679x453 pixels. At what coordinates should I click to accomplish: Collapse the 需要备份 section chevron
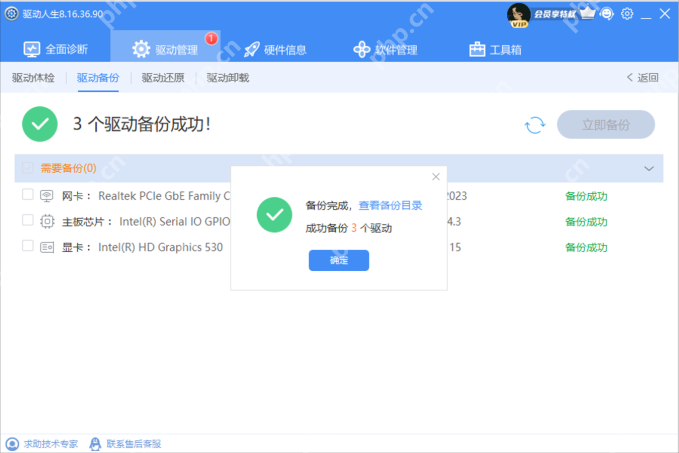pos(649,168)
